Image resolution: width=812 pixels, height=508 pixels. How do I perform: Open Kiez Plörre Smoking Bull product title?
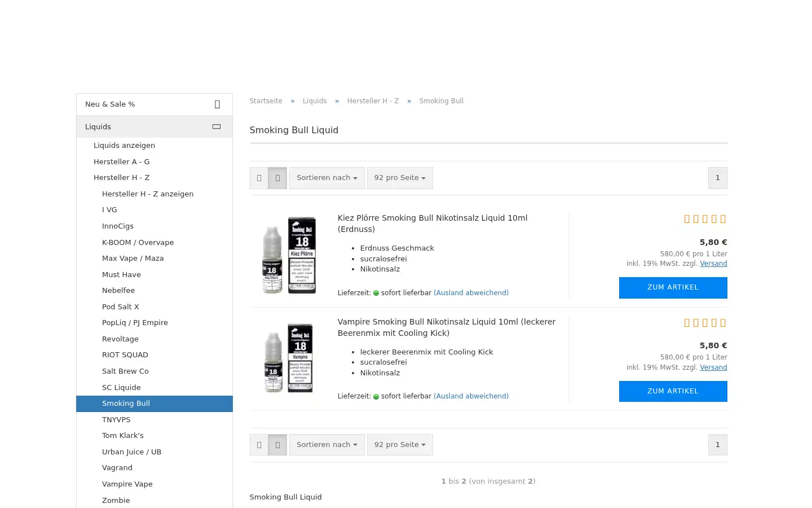click(x=433, y=224)
